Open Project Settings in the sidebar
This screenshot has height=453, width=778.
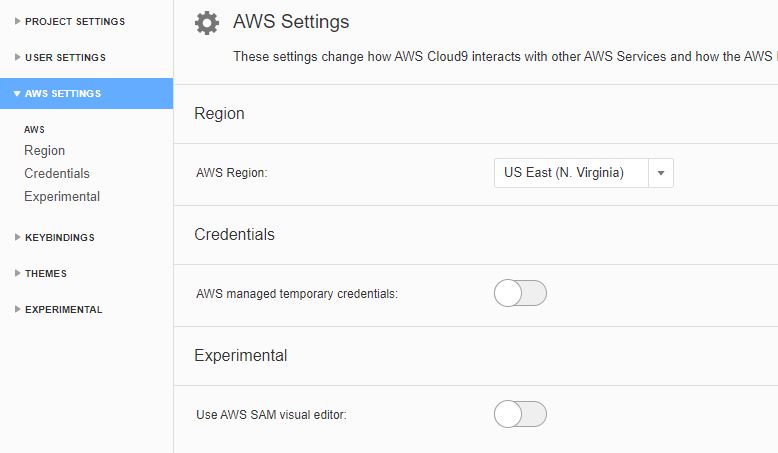75,21
